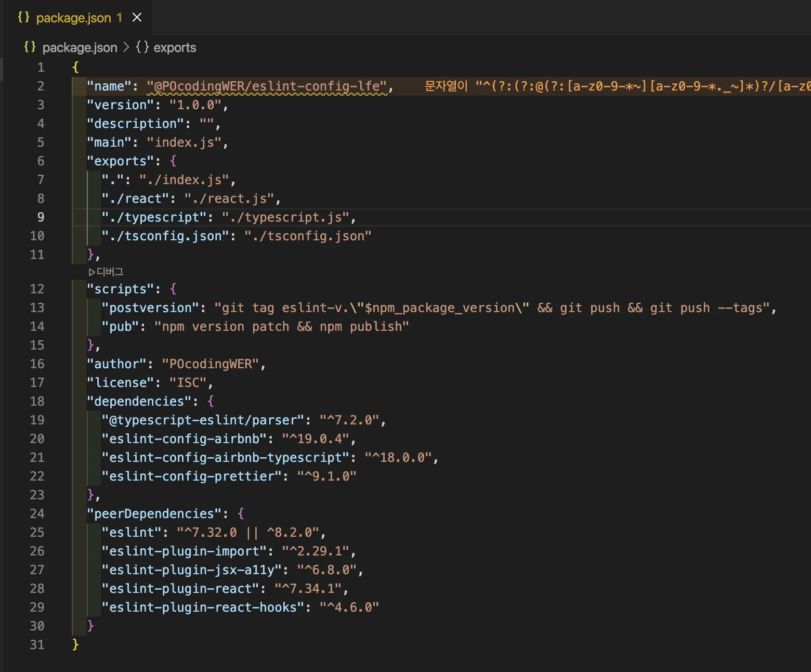Click the "eslint-config-airbnb" key on line 20
The width and height of the screenshot is (811, 672).
(x=185, y=438)
